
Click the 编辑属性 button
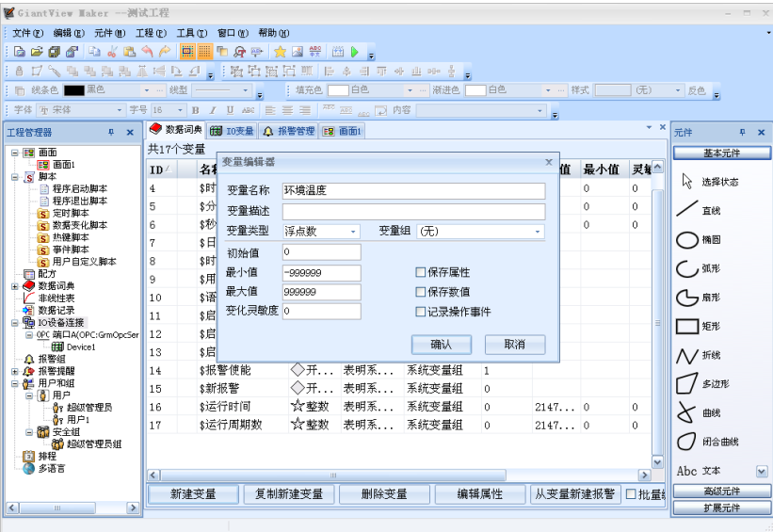click(479, 494)
